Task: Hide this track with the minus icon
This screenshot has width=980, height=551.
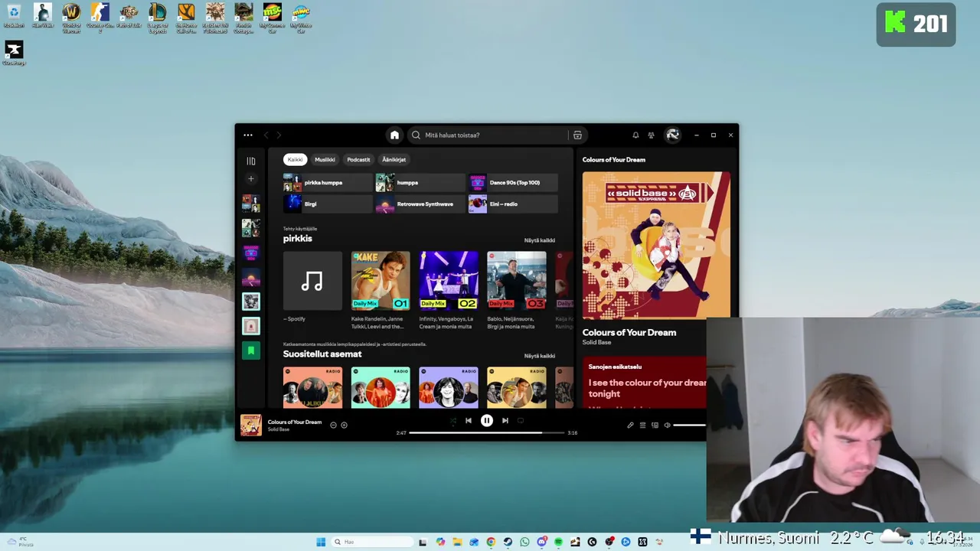Action: click(x=333, y=425)
